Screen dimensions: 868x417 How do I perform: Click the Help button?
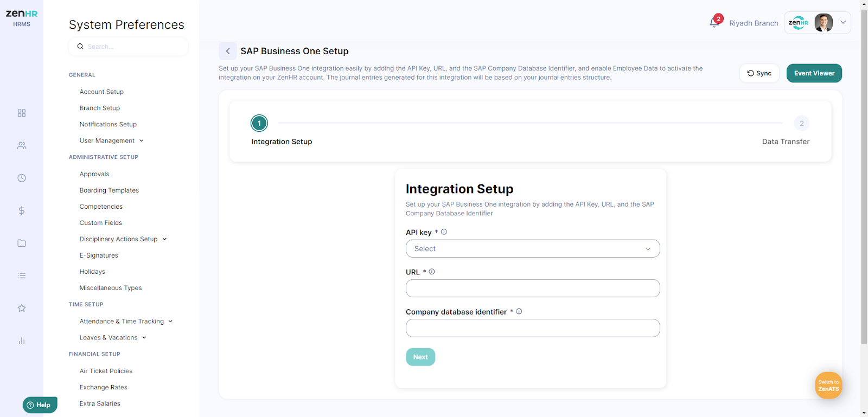[40, 405]
